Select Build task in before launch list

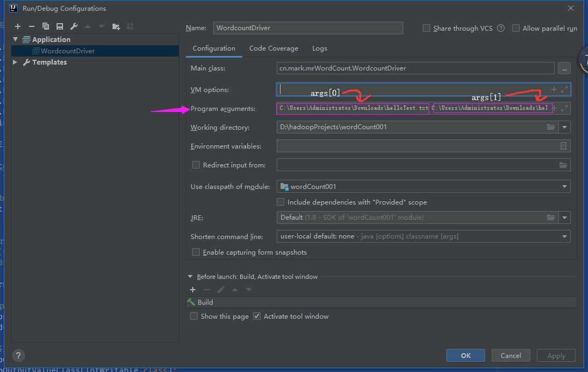click(381, 302)
